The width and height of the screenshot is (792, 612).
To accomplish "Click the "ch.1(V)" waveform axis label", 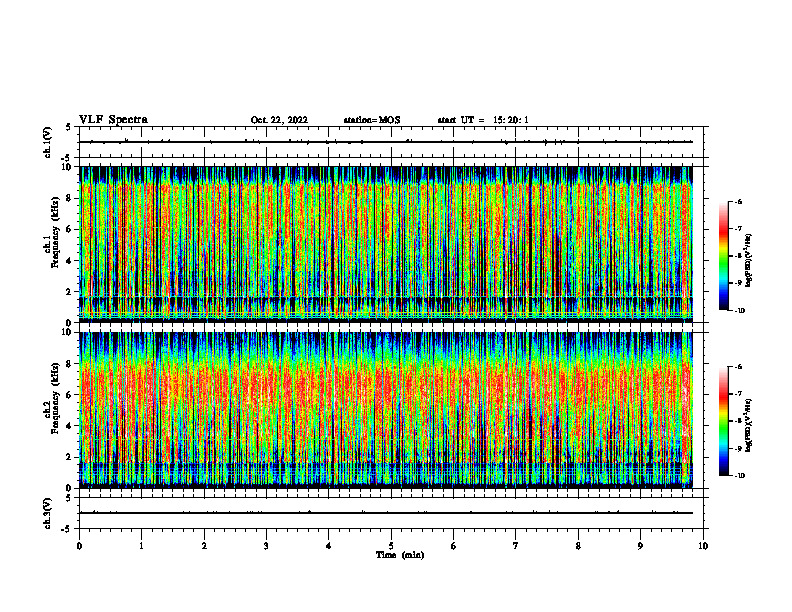I will [x=47, y=142].
